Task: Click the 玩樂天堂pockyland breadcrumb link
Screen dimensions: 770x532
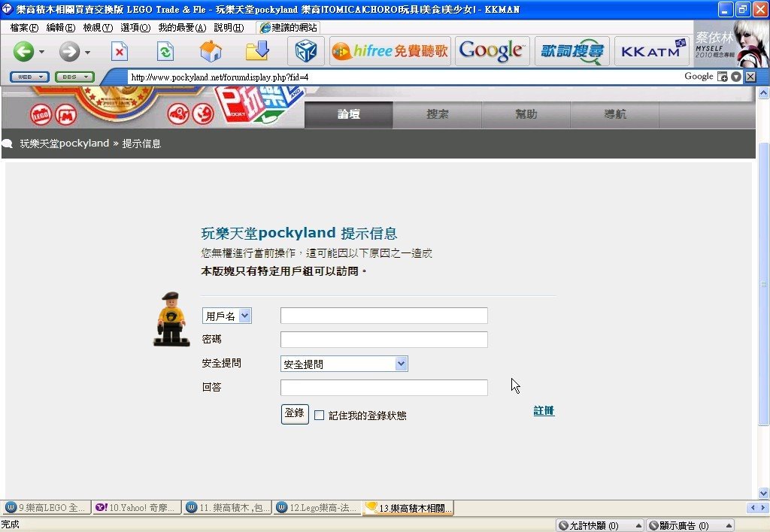Action: [65, 144]
